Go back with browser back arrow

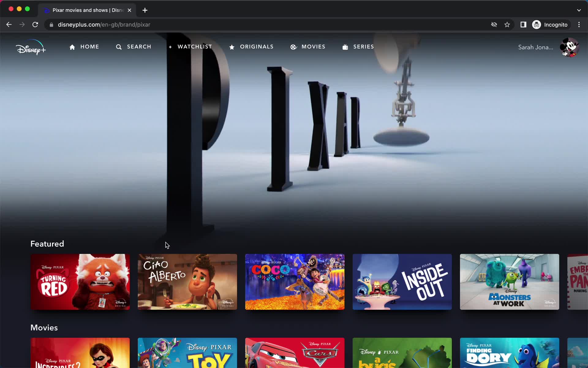9,25
